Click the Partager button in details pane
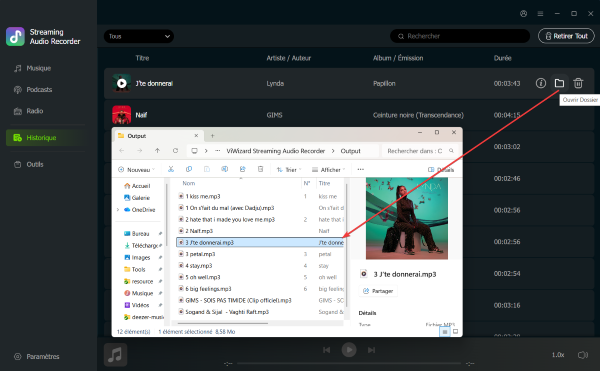The image size is (600, 371). (x=378, y=291)
